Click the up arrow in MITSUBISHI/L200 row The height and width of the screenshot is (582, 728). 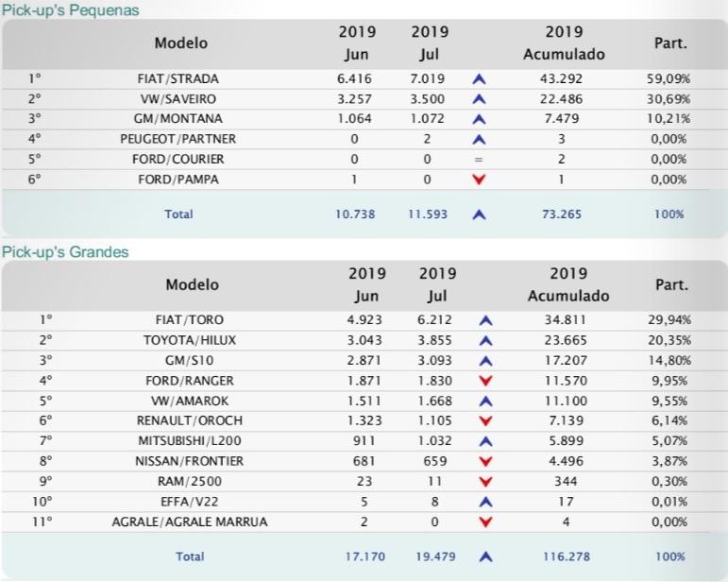[485, 441]
